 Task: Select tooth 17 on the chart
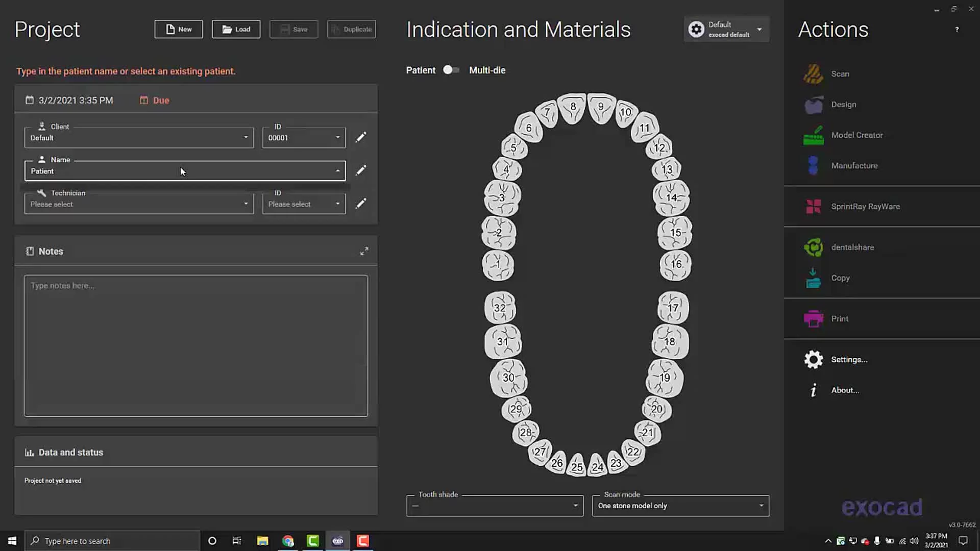tap(673, 308)
